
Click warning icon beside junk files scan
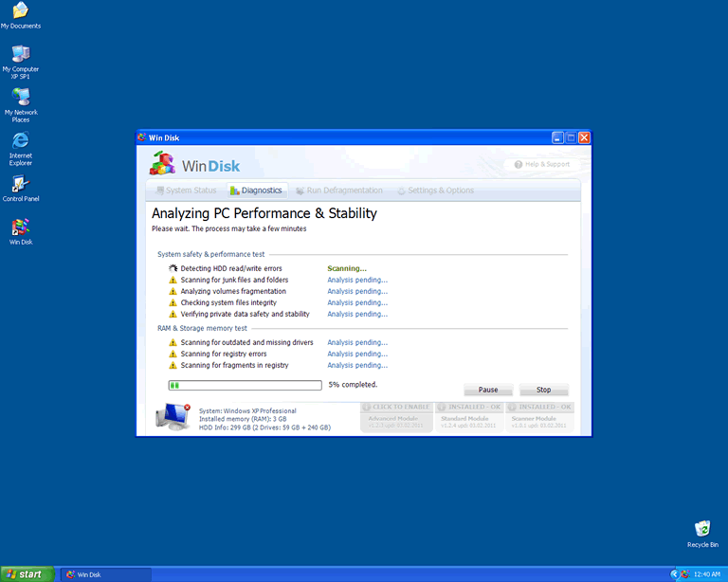(x=173, y=281)
